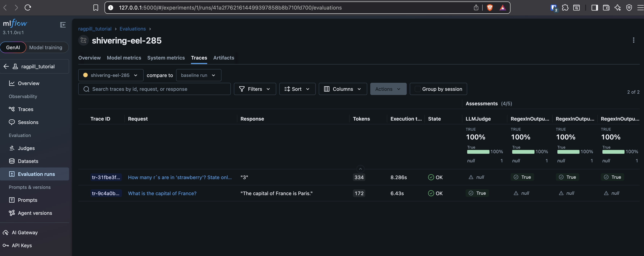Open the kebab menu for shivering-eel-285

point(633,40)
